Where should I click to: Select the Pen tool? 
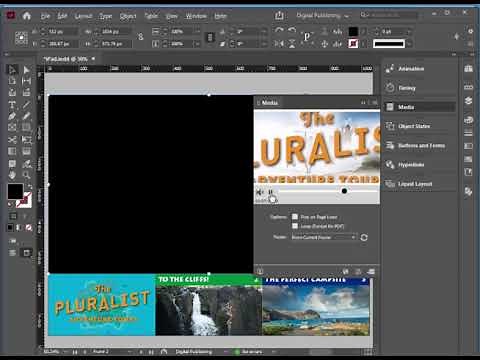point(12,116)
